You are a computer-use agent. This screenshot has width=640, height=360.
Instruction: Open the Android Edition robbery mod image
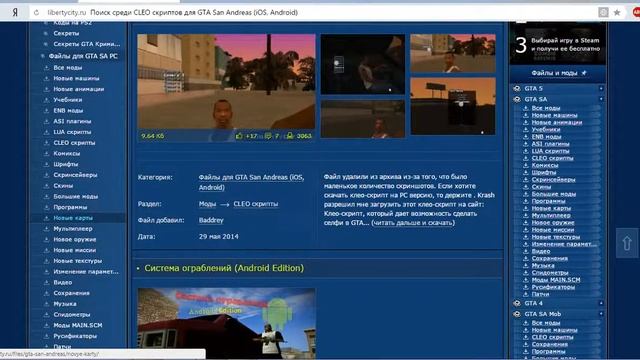coord(226,323)
